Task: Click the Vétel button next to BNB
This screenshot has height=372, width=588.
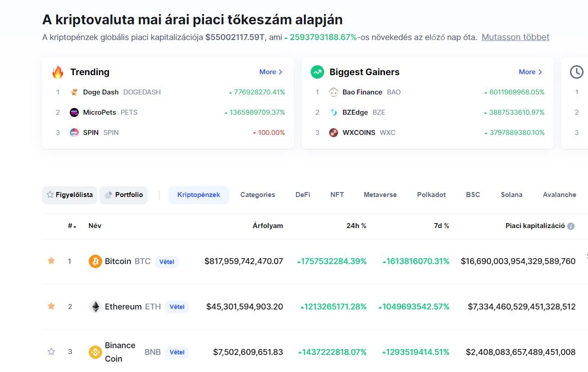Action: (177, 352)
